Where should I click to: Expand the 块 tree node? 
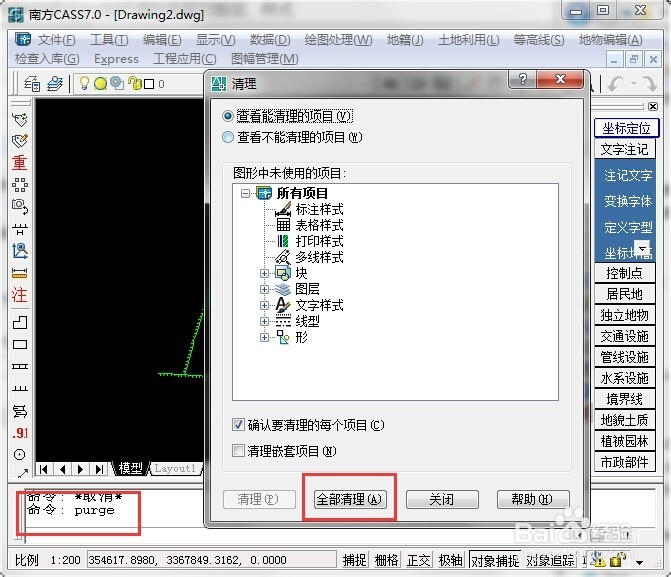click(x=264, y=273)
